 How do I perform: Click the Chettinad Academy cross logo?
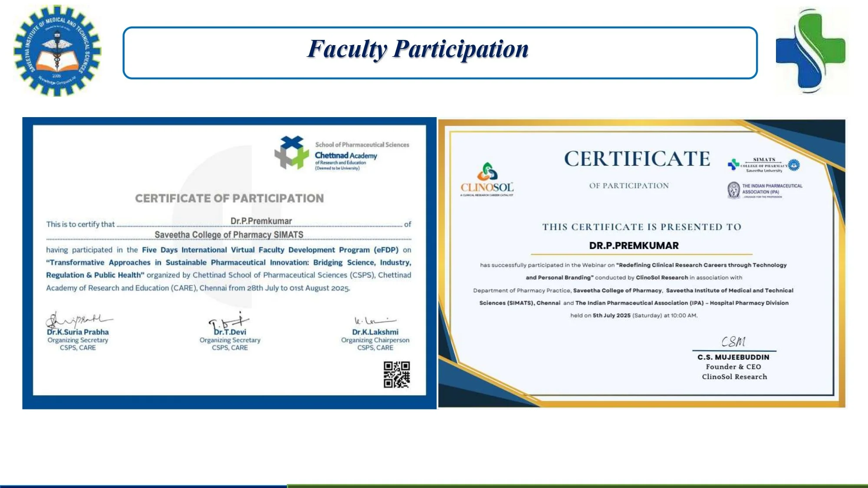click(291, 153)
